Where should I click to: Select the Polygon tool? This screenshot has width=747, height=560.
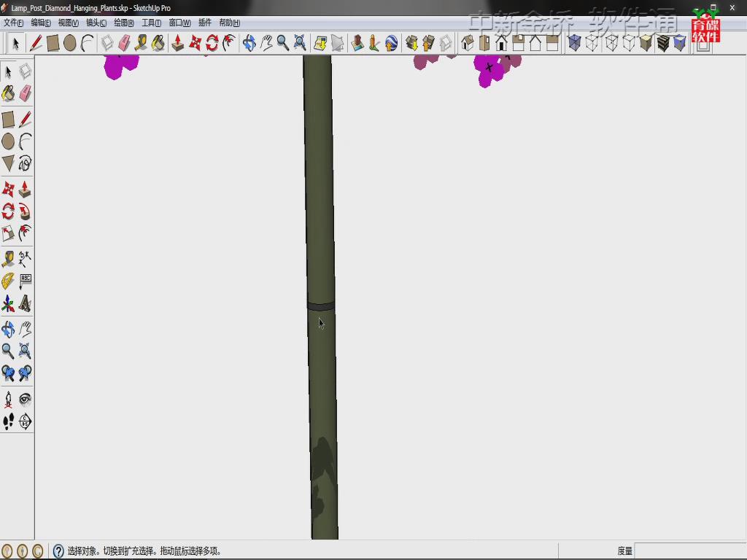8,163
